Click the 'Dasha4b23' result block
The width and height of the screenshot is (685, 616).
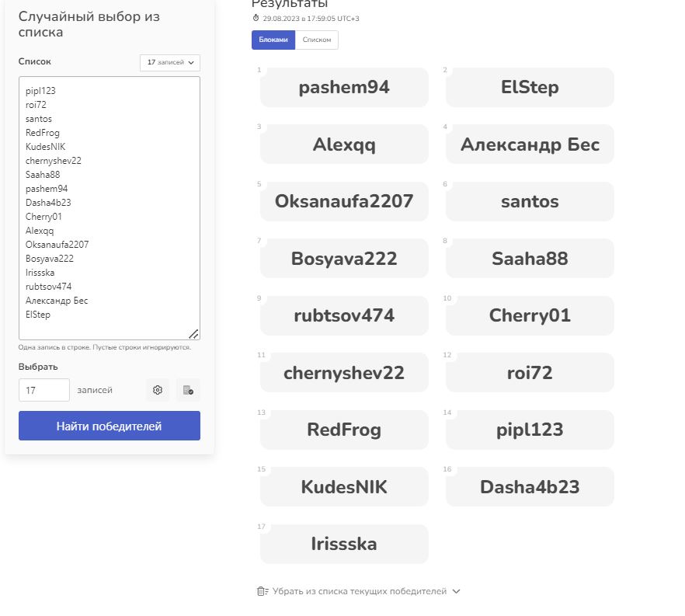click(x=530, y=487)
